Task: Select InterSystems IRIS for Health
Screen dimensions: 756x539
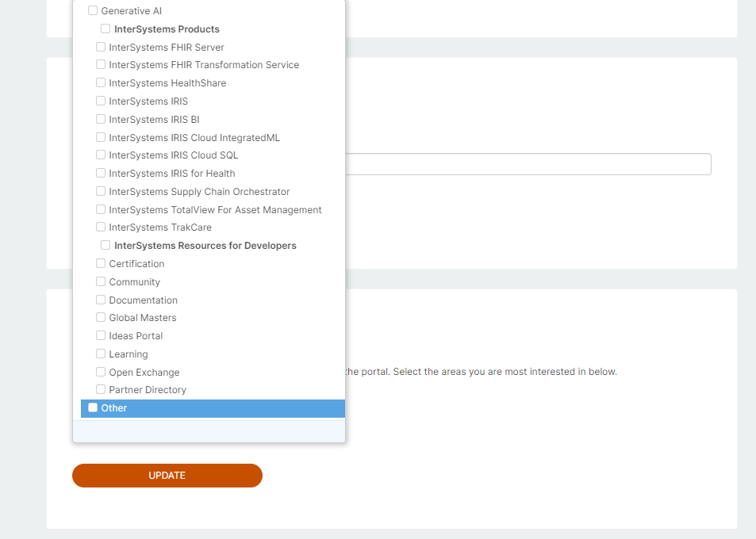Action: [x=101, y=174]
